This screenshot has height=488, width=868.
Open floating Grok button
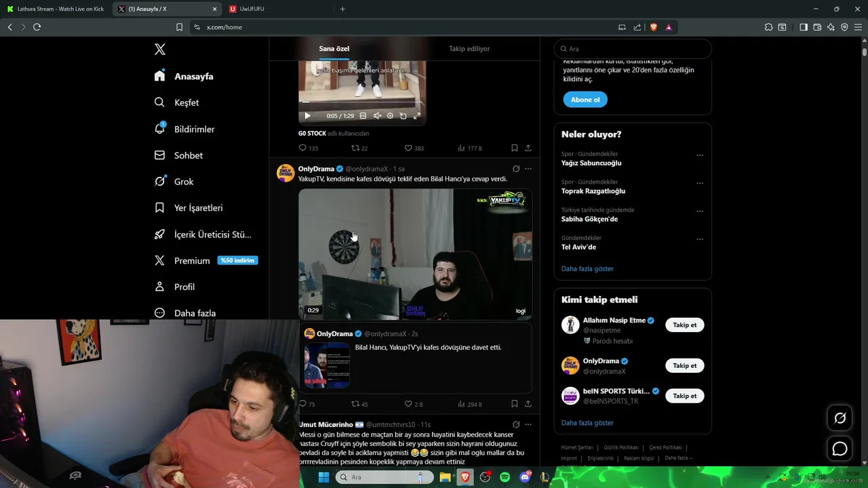[840, 418]
